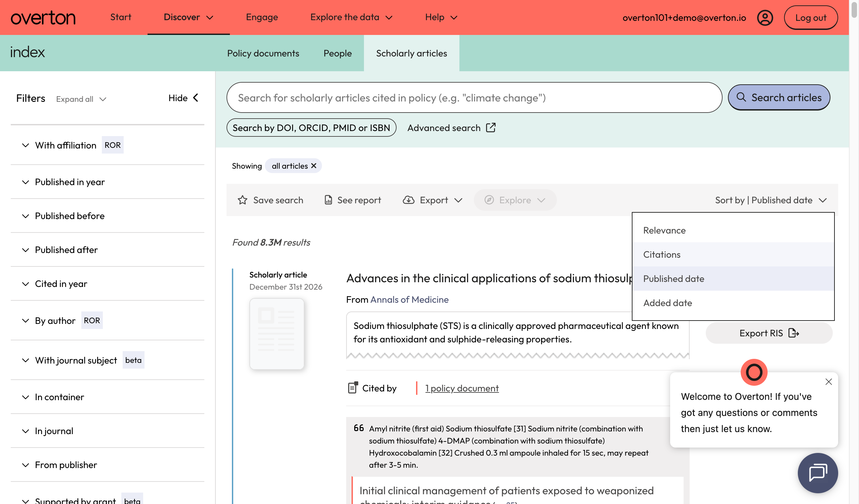Expand the Published before filter
Viewport: 859px width, 504px height.
[108, 216]
